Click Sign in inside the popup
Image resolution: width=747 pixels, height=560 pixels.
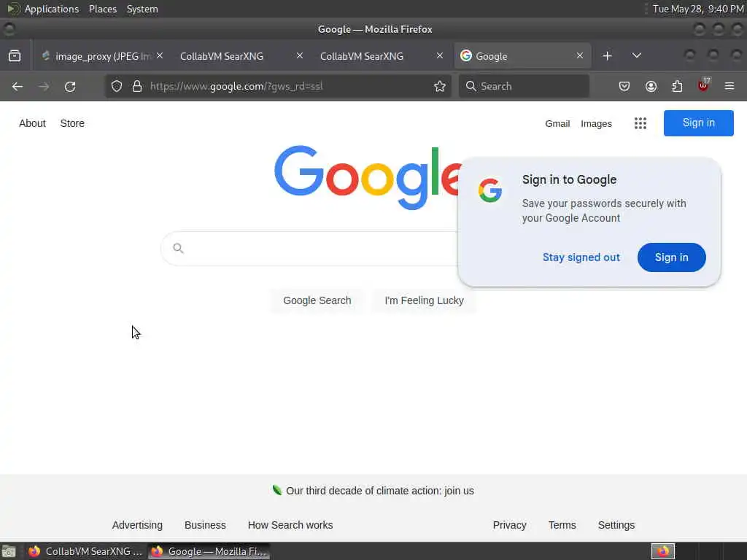[671, 257]
